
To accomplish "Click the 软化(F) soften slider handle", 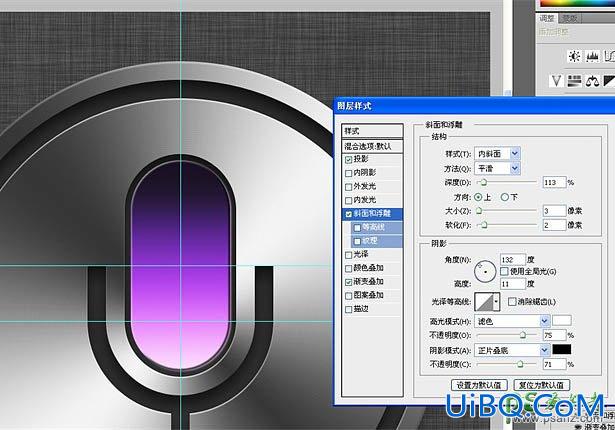I will (484, 225).
